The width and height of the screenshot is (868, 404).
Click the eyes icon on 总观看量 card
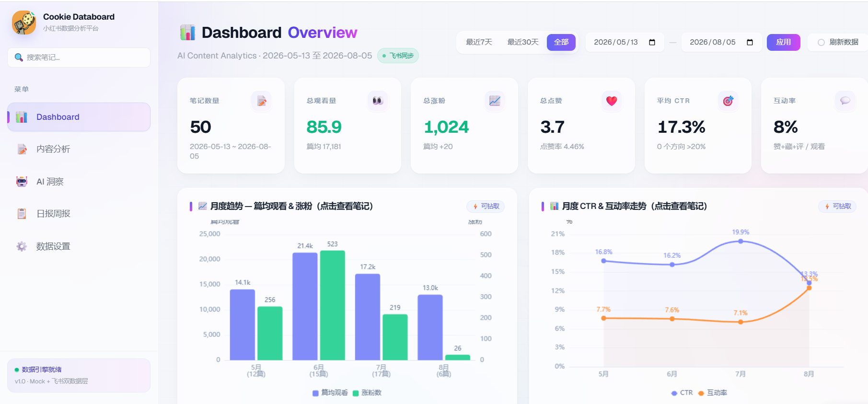[x=378, y=101]
